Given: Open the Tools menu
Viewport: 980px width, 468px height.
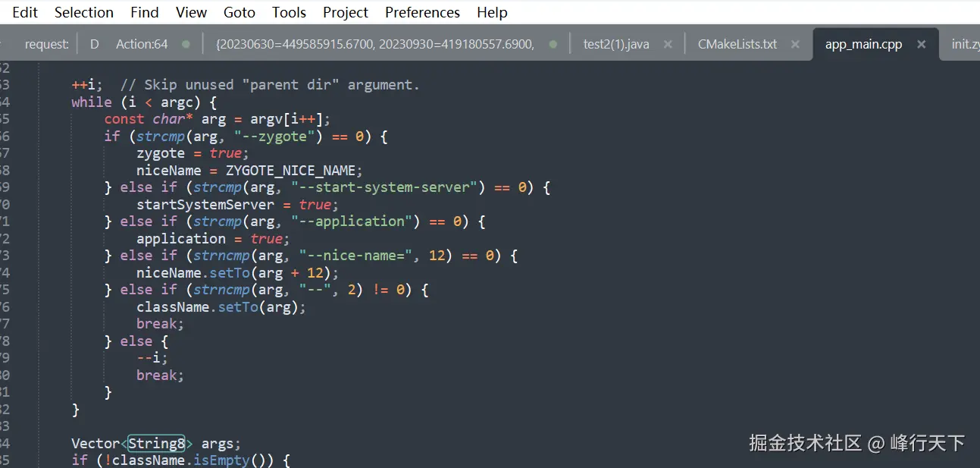Looking at the screenshot, I should [x=289, y=12].
